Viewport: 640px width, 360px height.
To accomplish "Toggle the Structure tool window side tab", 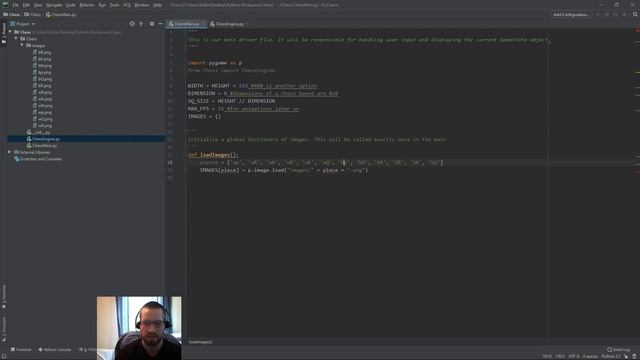I will coord(4,329).
